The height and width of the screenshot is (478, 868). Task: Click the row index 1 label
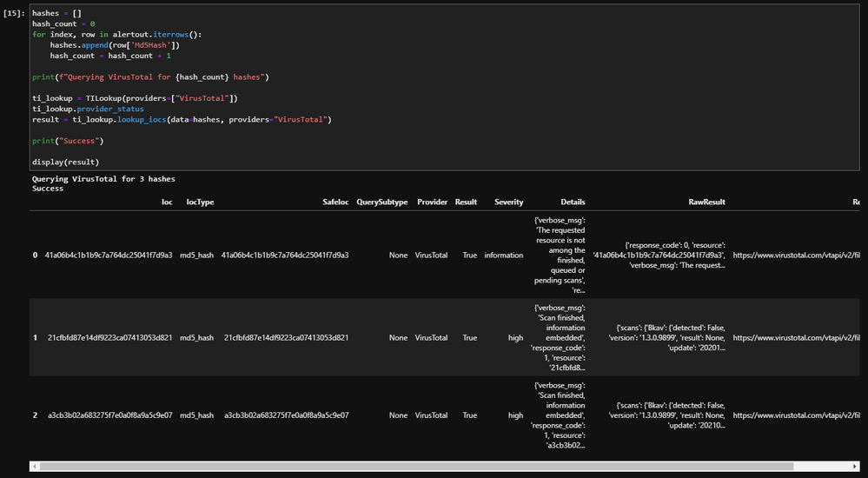[35, 338]
